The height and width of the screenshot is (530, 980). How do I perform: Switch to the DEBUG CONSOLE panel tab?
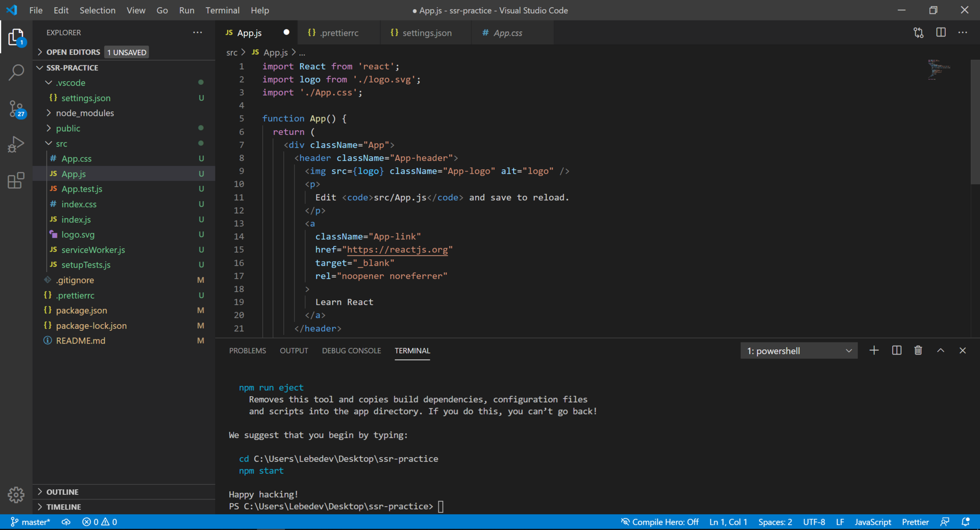pos(352,351)
